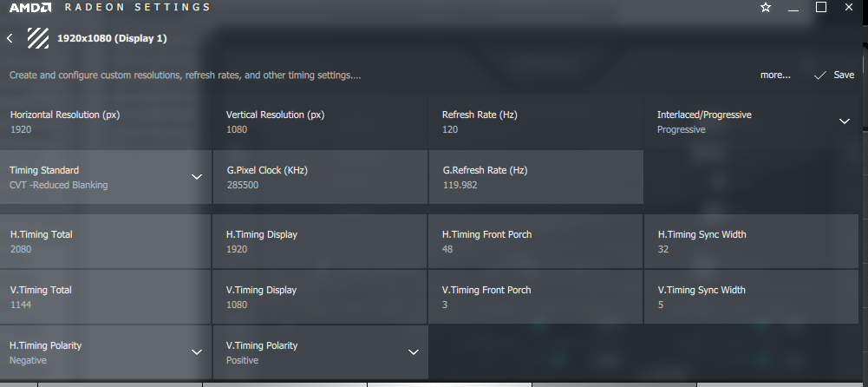The width and height of the screenshot is (868, 387).
Task: Edit the Horizontal Resolution field
Action: (106, 121)
